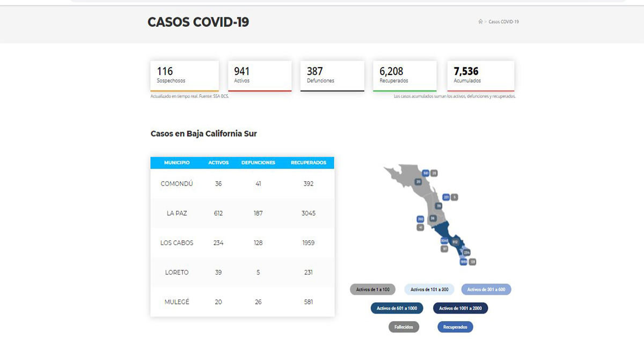Click the MUNICIPIO column header
644x357 pixels.
coord(177,162)
